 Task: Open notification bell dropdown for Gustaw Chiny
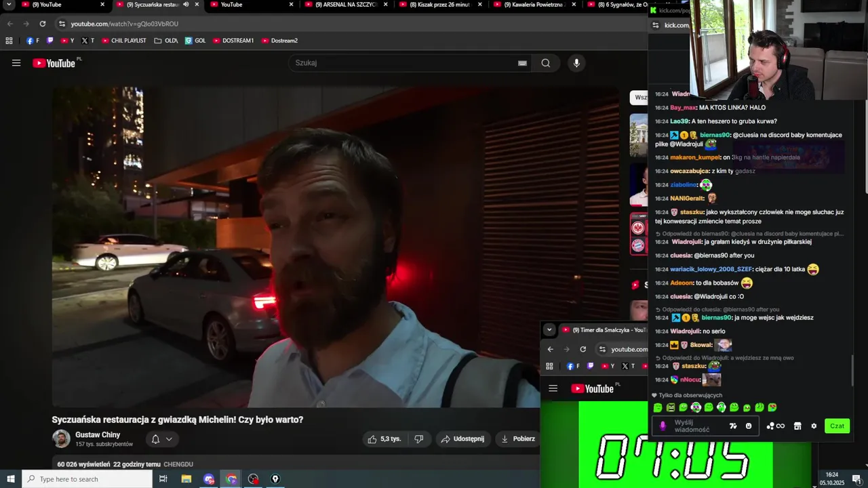tap(161, 439)
